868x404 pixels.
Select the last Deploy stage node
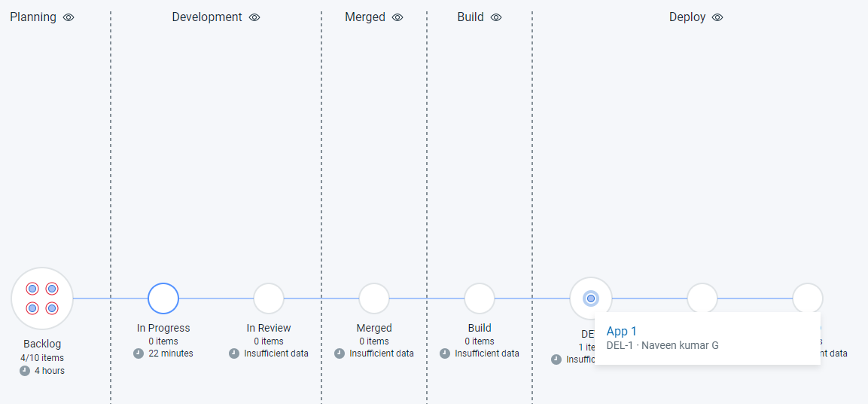tap(808, 298)
